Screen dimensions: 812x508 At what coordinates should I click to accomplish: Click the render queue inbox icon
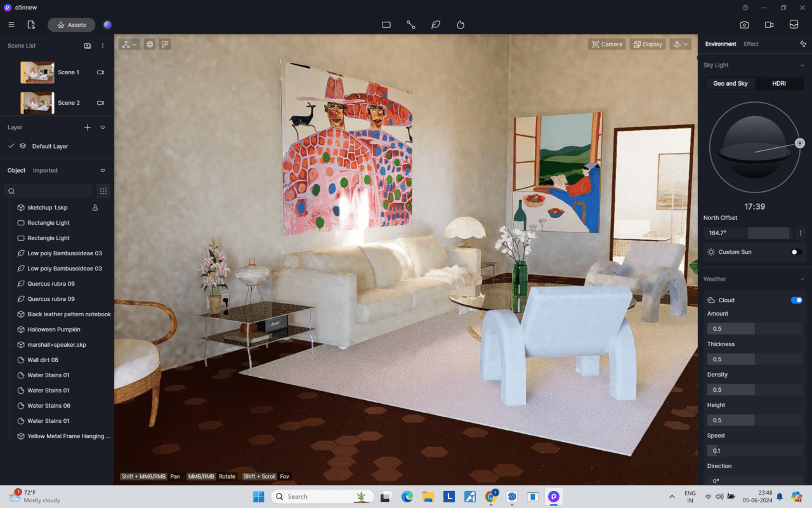[794, 25]
